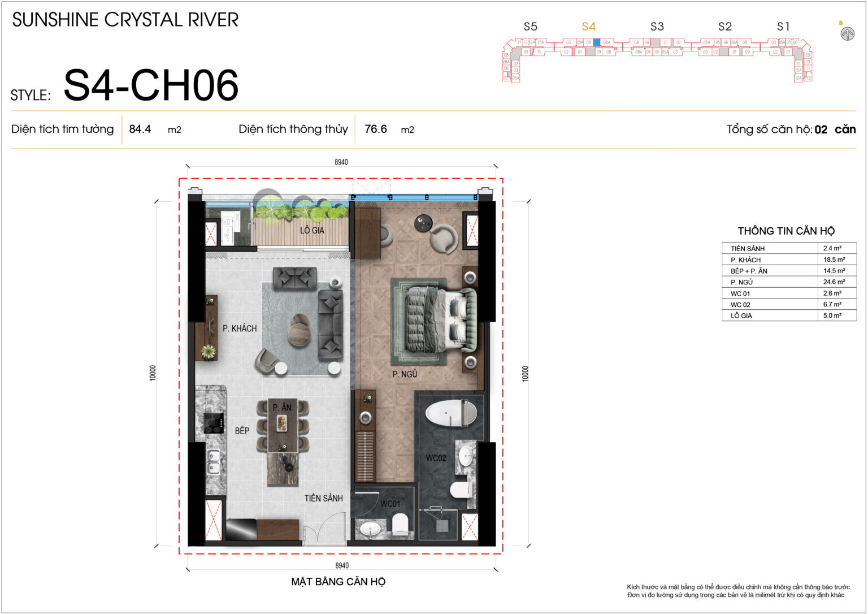Click the "Kích thước và mặt bằng" disclaimer line
This screenshot has width=868, height=614.
pos(739,587)
